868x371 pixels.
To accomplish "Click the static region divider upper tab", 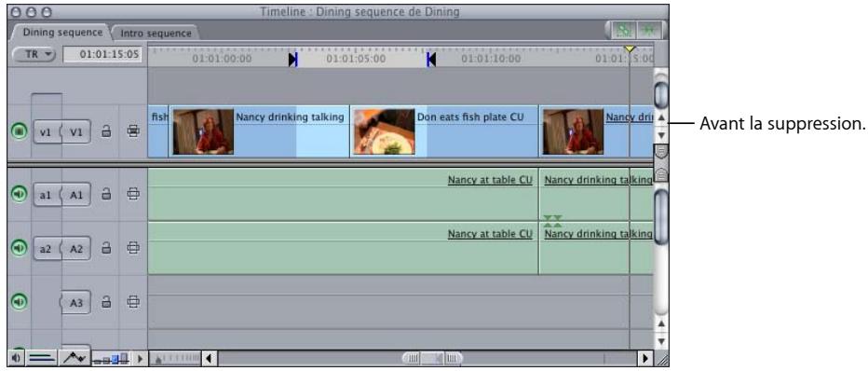I will pyautogui.click(x=661, y=152).
